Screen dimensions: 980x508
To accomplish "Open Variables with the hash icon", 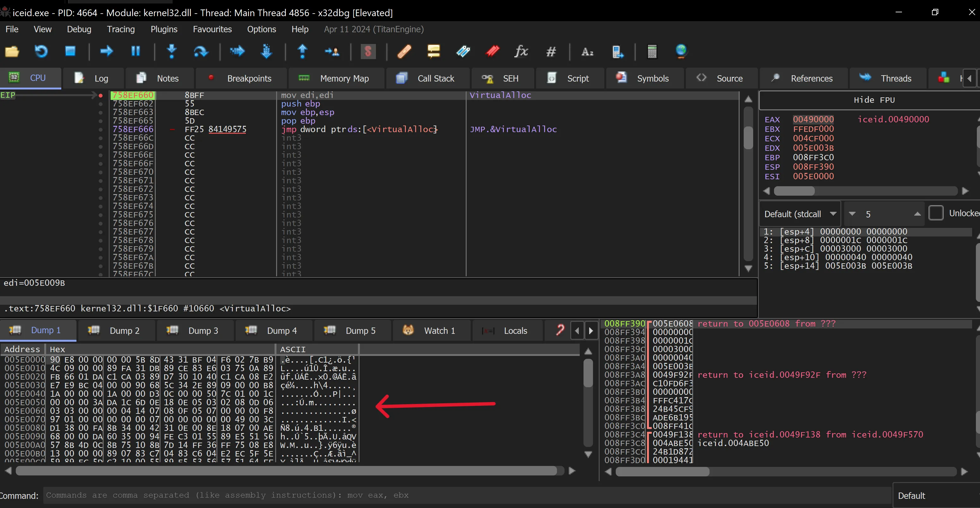I will (551, 52).
